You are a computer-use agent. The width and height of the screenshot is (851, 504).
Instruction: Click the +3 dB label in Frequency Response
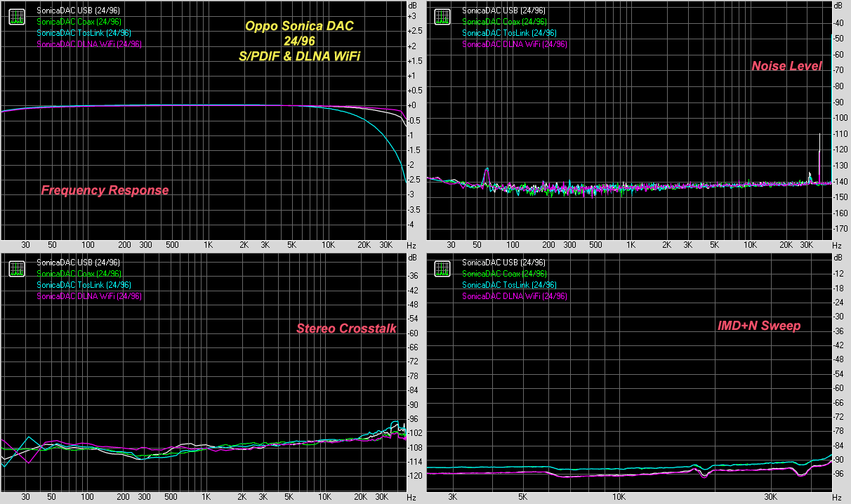pos(414,15)
